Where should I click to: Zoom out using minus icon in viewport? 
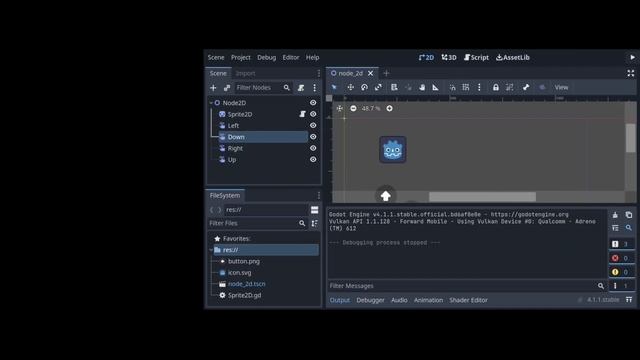click(353, 108)
